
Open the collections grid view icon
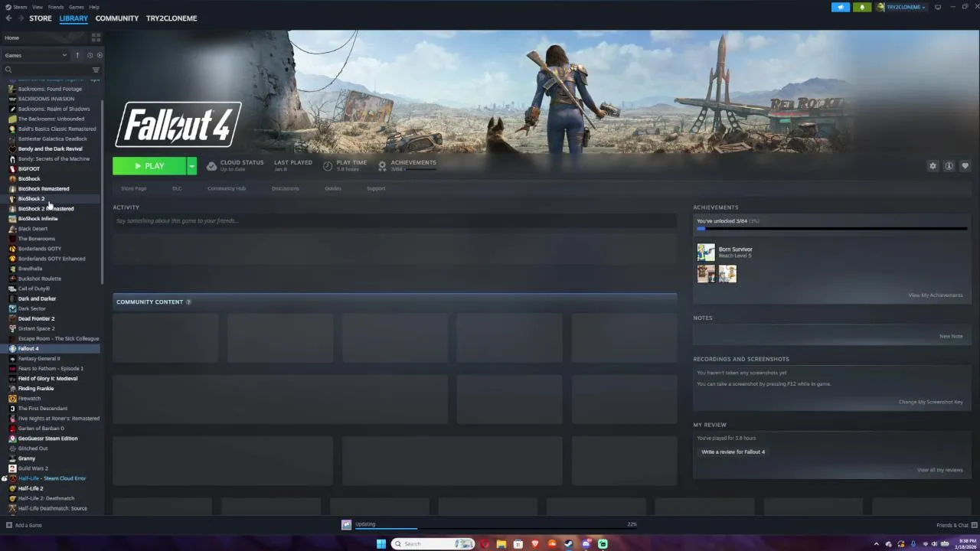(x=96, y=37)
